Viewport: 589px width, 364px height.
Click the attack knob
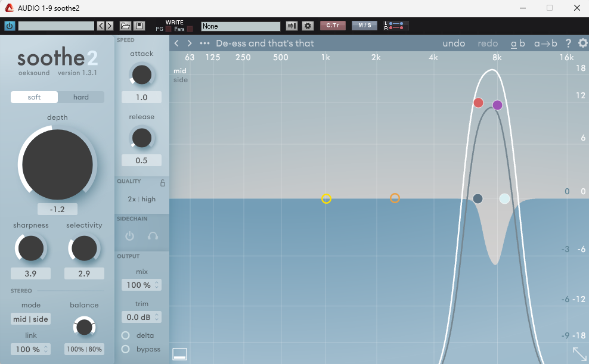[x=142, y=74]
